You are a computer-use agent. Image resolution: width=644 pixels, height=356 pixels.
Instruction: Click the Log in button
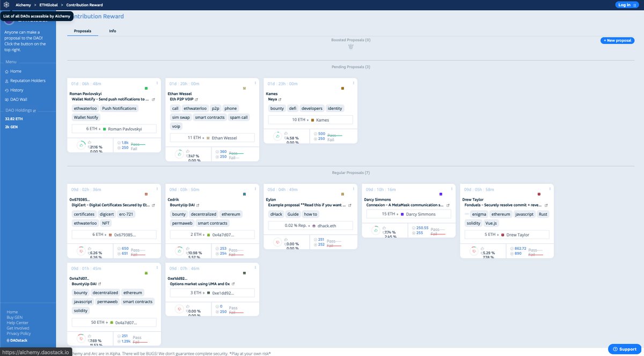627,5
